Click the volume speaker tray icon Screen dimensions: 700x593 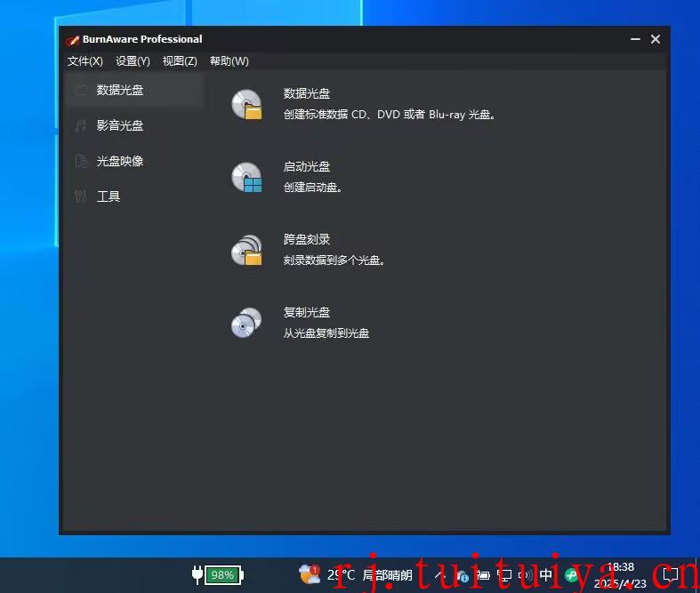pos(526,575)
